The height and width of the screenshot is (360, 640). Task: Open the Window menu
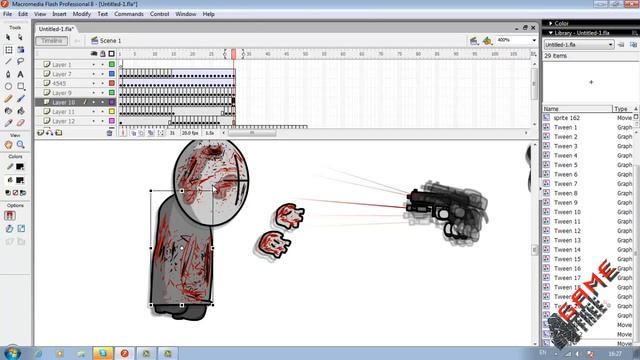[186, 14]
